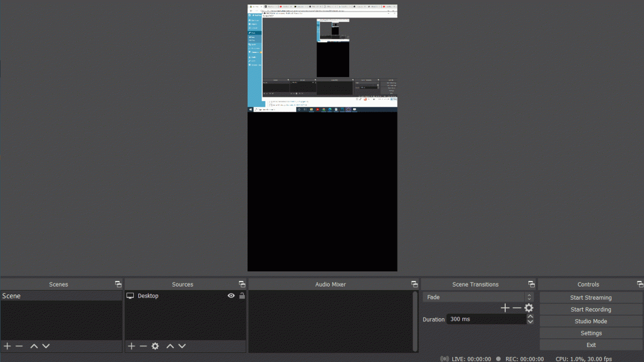Screen dimensions: 644x362
Task: Click the Controls panel title
Action: (x=589, y=284)
